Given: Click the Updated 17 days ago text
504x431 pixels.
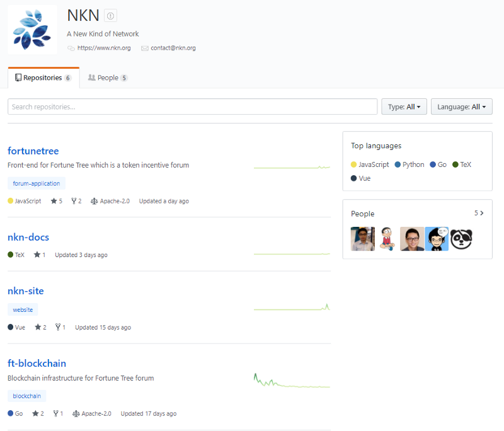Looking at the screenshot, I should pyautogui.click(x=149, y=413).
